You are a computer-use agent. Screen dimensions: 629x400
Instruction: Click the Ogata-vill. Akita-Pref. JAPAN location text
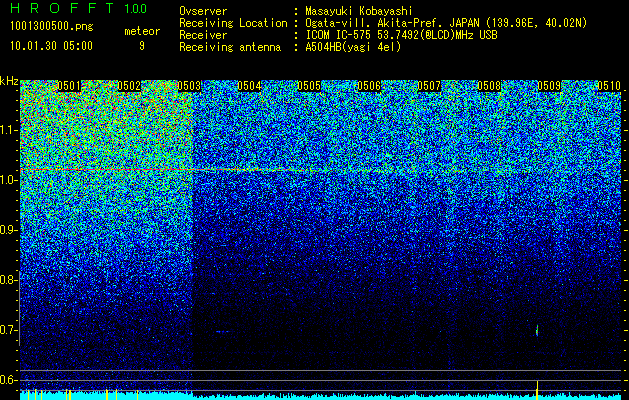pyautogui.click(x=446, y=23)
